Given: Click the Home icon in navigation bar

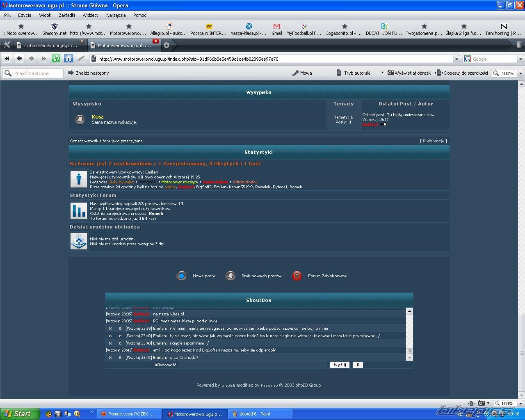Looking at the screenshot, I should coord(68,59).
